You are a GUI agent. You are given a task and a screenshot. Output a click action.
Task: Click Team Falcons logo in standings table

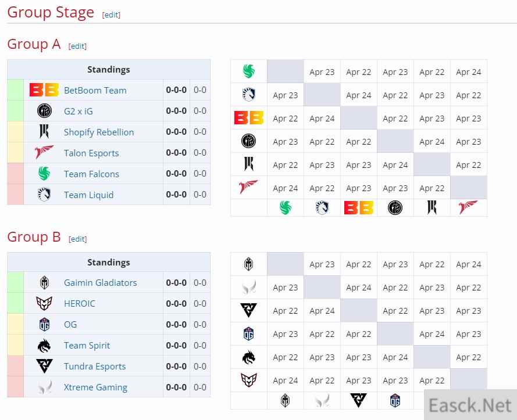(x=44, y=174)
